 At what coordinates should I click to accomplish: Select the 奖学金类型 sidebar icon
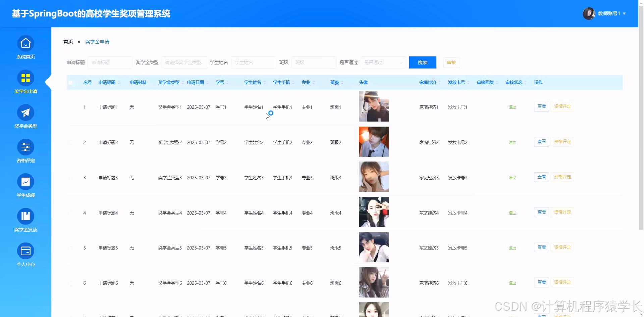pos(25,112)
